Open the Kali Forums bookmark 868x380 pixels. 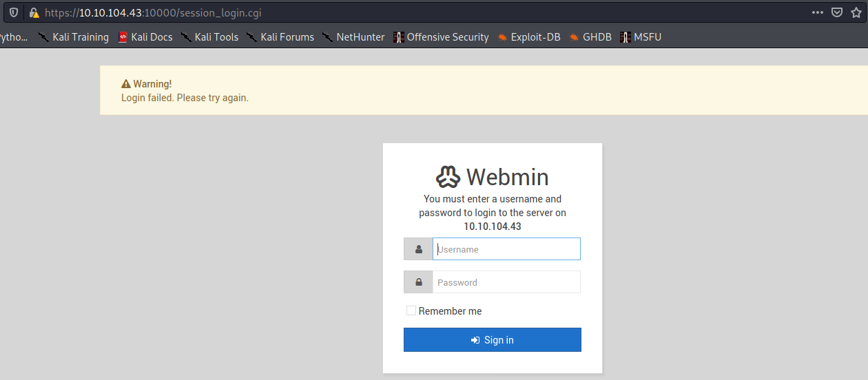pos(280,37)
